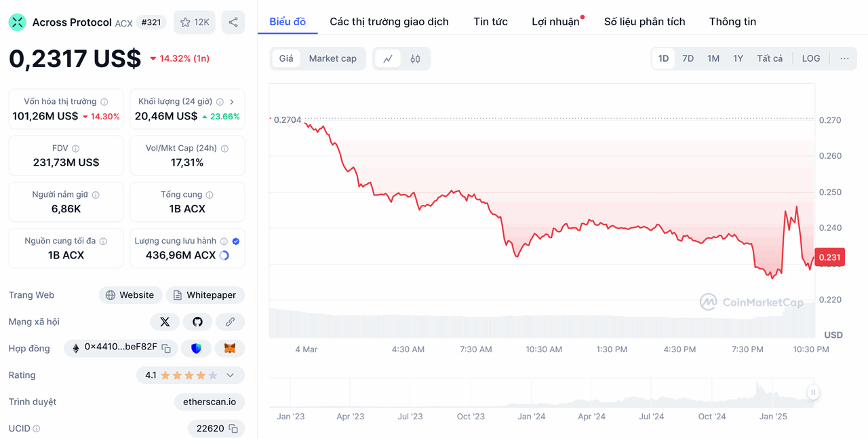
Task: Open etherscan.io explorer link
Action: tap(210, 402)
